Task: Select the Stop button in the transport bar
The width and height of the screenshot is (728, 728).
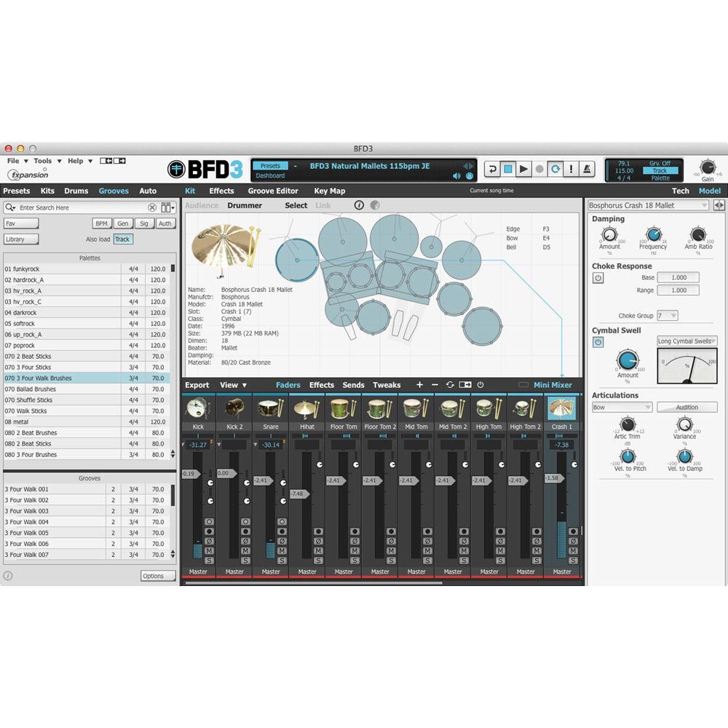Action: [508, 169]
